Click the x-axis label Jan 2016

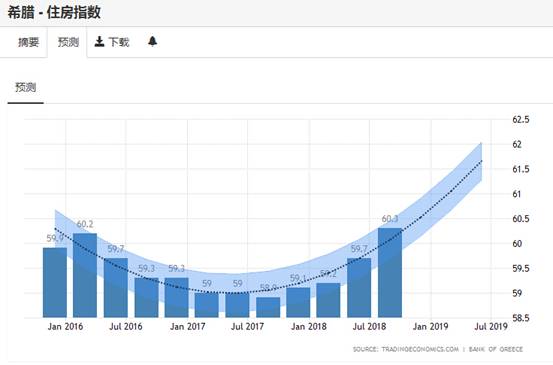click(x=65, y=327)
